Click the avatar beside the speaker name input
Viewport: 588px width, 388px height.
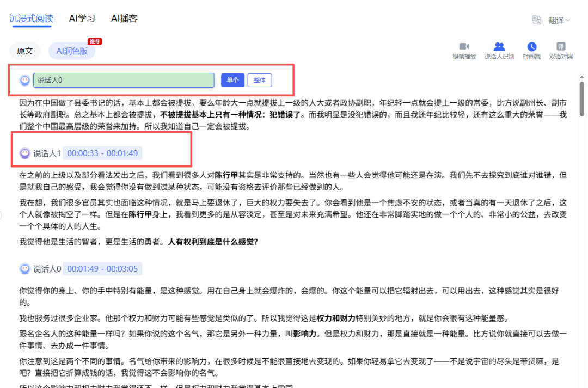[x=24, y=80]
